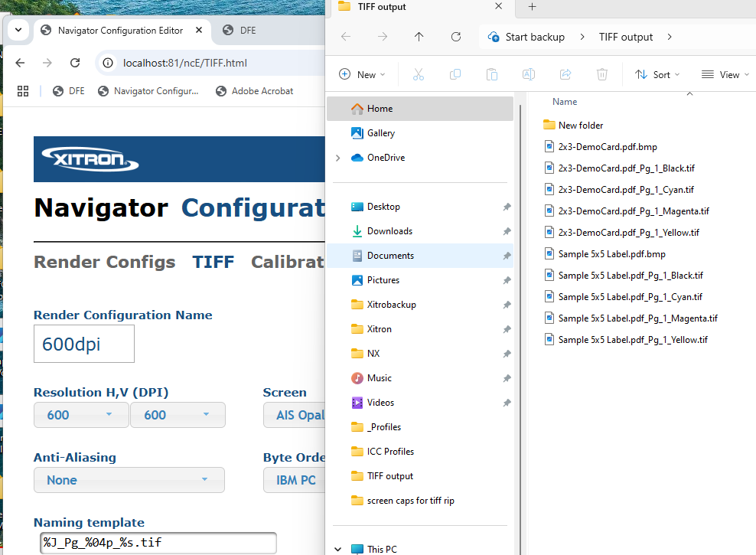Expand the OneDrive tree node
756x555 pixels.
point(338,158)
